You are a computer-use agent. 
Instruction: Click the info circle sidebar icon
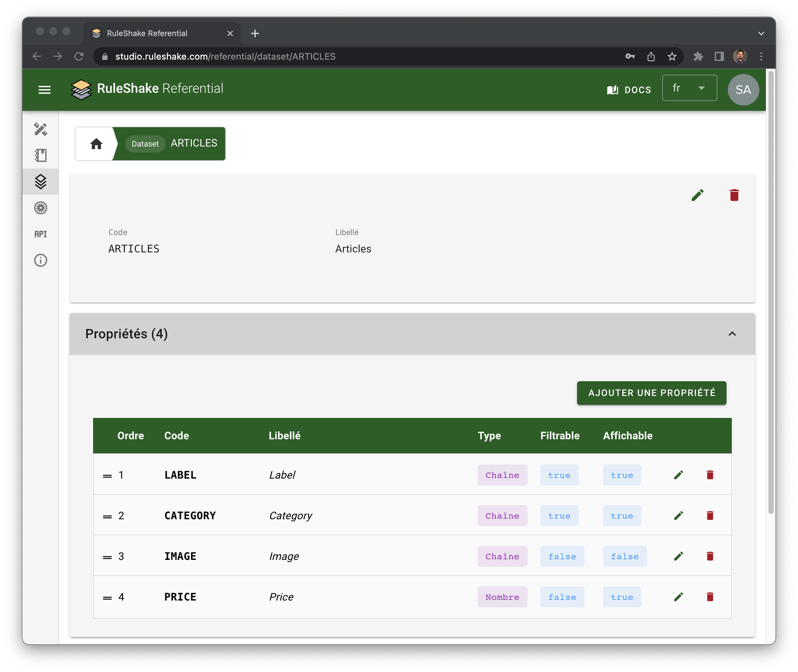[41, 261]
